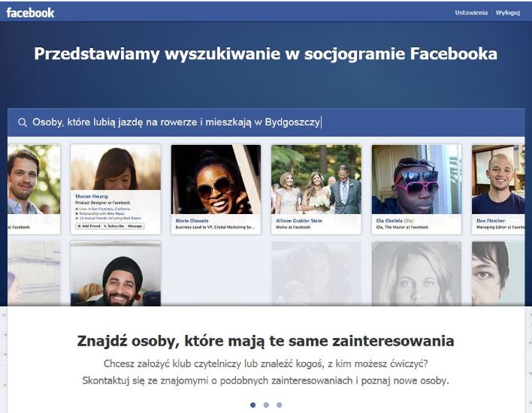Click 'Lives in San Francisco, California' text

tap(104, 210)
